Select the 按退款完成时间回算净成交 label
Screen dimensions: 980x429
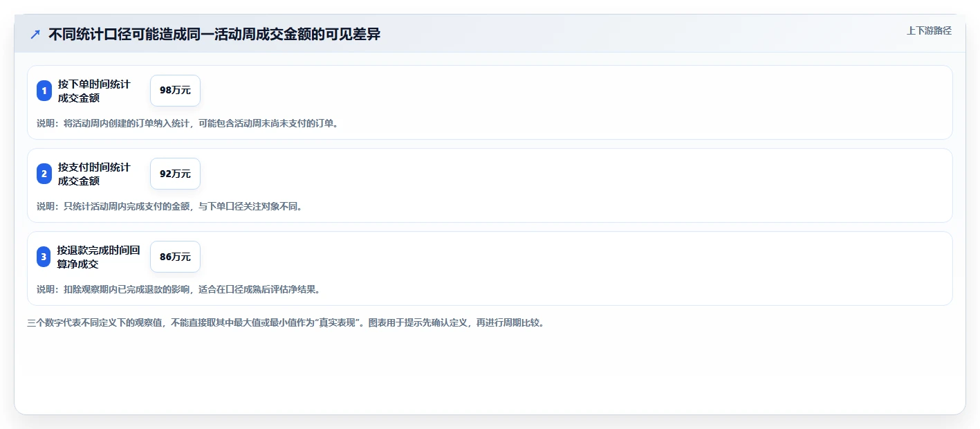[x=99, y=257]
